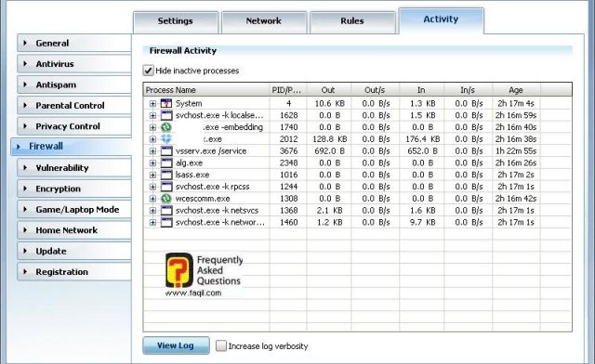Click the vsserv.exe /service window icon
The width and height of the screenshot is (595, 364).
[166, 151]
